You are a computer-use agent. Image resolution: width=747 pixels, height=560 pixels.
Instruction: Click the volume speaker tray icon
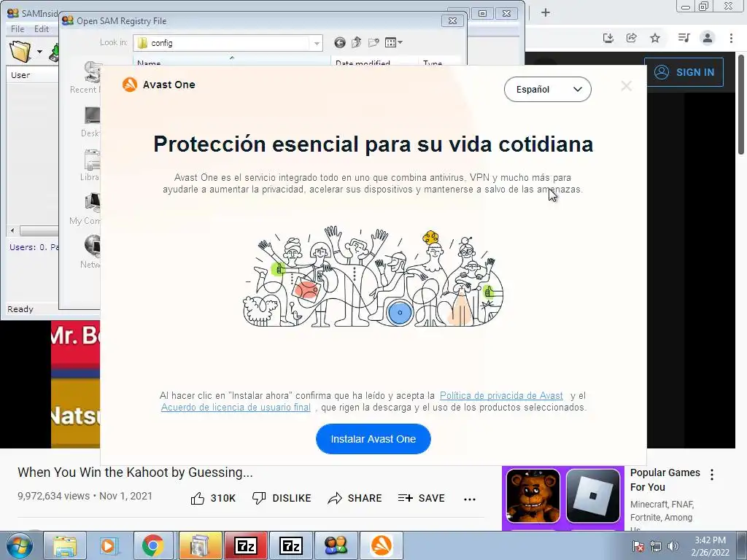(673, 546)
